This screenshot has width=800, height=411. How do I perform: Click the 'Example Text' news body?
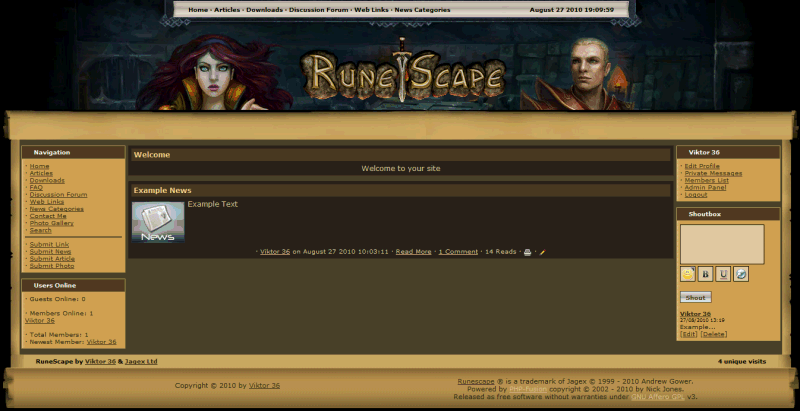pyautogui.click(x=213, y=204)
